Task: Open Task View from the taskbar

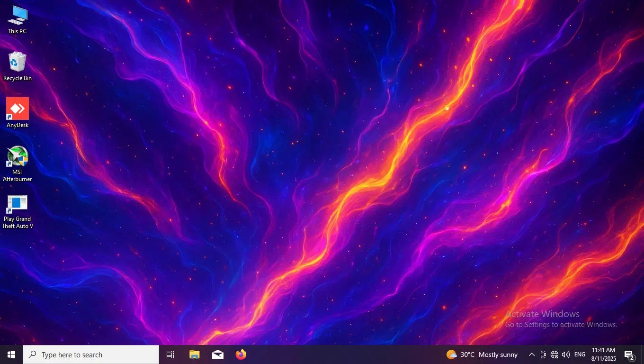Action: (170, 355)
